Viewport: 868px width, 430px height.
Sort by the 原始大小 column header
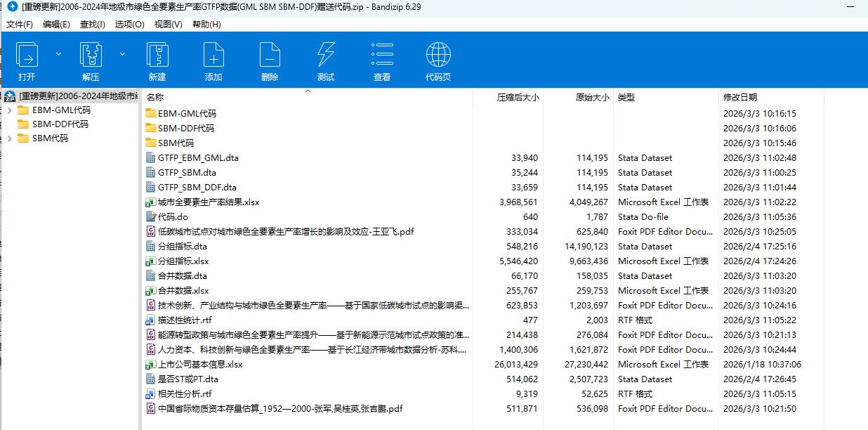pyautogui.click(x=578, y=98)
